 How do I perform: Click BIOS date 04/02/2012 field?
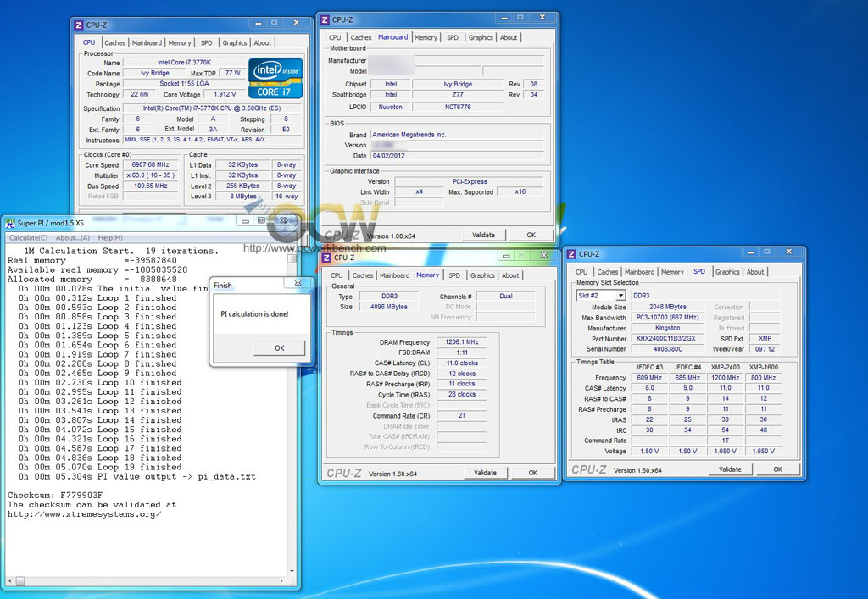click(457, 156)
